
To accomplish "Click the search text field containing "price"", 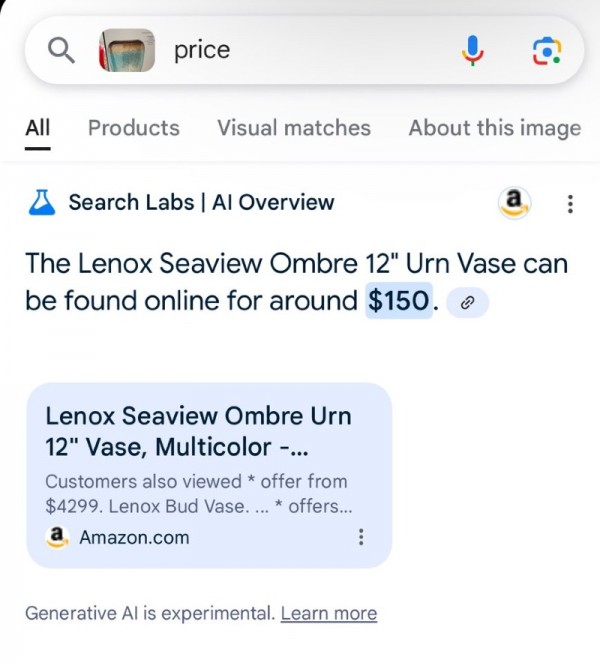I will 300,50.
